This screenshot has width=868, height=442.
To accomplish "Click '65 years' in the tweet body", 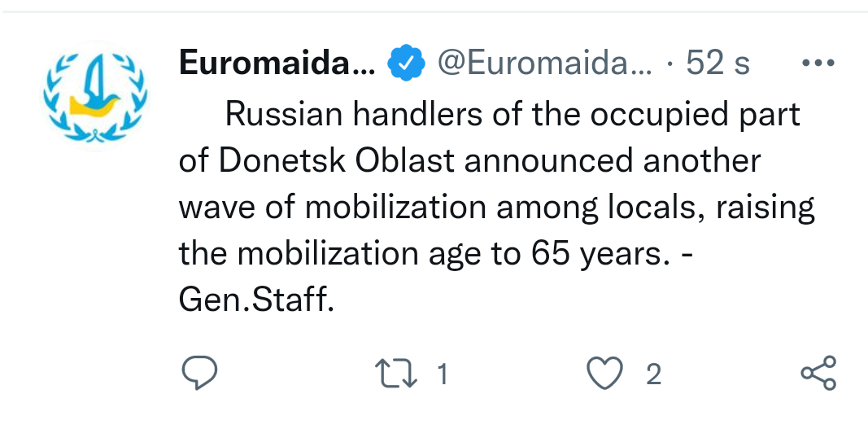I will pyautogui.click(x=596, y=254).
